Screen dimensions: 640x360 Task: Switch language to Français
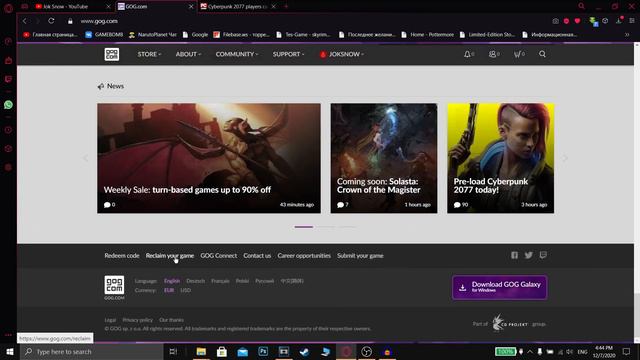point(220,281)
